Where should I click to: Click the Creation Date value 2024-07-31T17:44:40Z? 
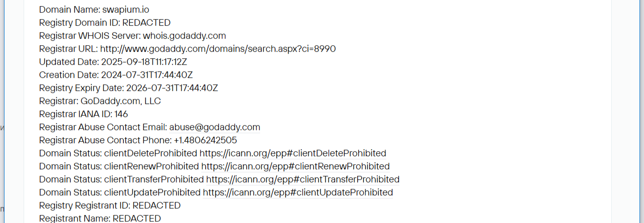click(147, 75)
